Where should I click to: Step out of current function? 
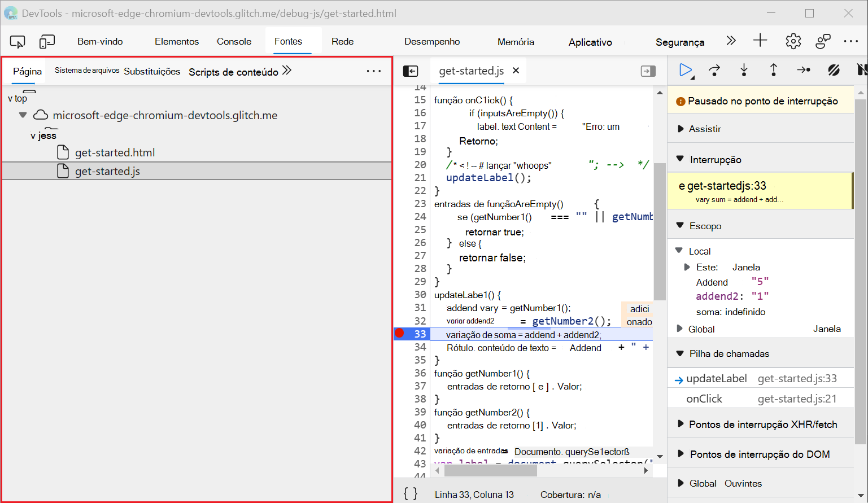point(774,70)
